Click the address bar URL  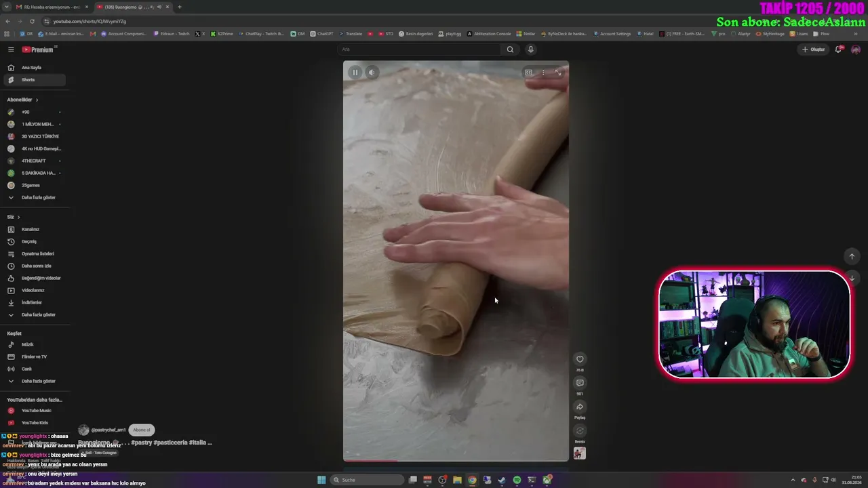[90, 21]
